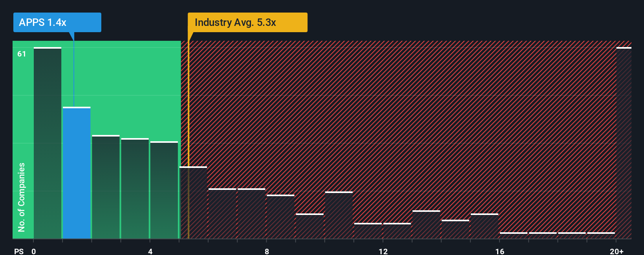Image resolution: width=644 pixels, height=255 pixels.
Task: Click the bar for PS 3 to 4
Action: pyautogui.click(x=135, y=188)
